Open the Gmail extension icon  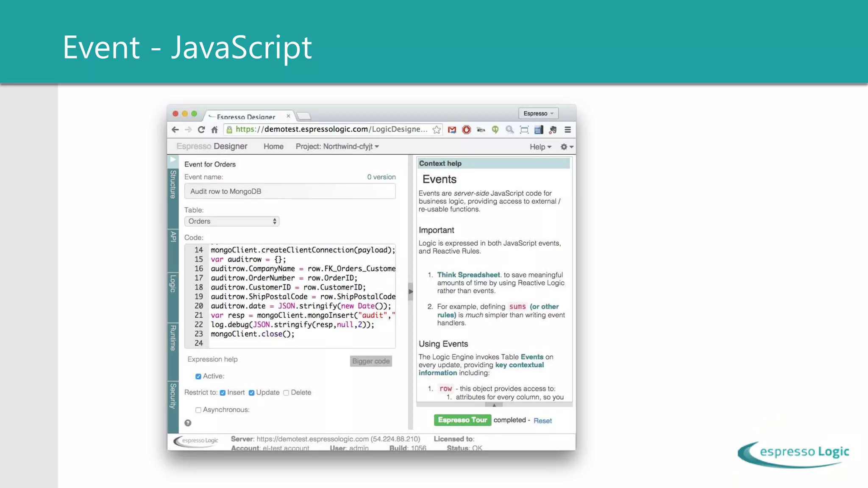click(x=452, y=130)
